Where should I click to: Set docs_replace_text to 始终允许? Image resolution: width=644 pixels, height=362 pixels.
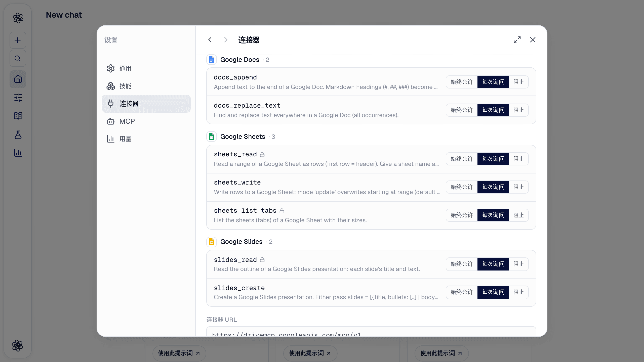click(x=462, y=110)
